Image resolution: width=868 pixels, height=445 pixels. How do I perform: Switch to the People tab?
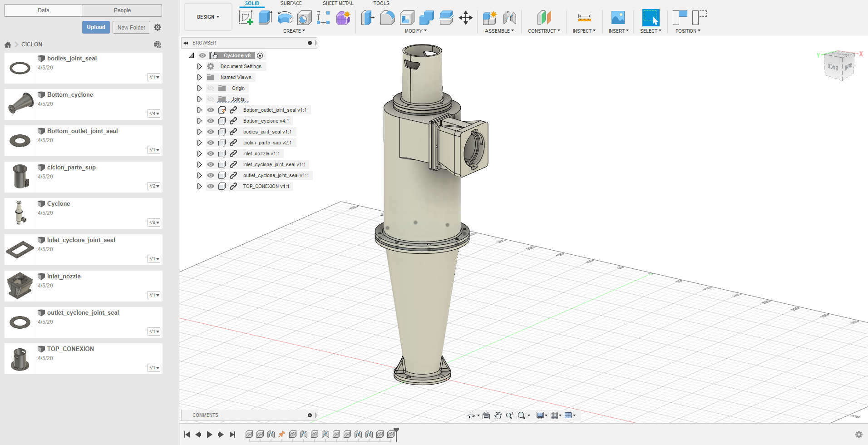point(122,10)
